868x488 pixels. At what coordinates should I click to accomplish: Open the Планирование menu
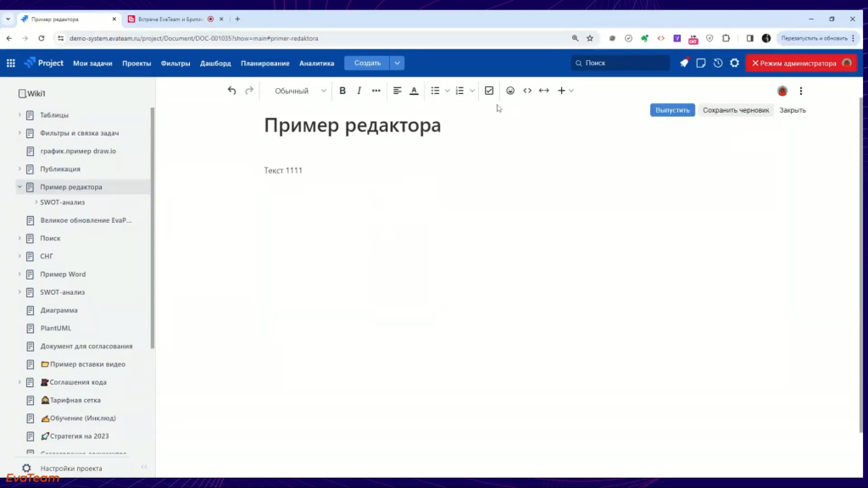coord(264,63)
